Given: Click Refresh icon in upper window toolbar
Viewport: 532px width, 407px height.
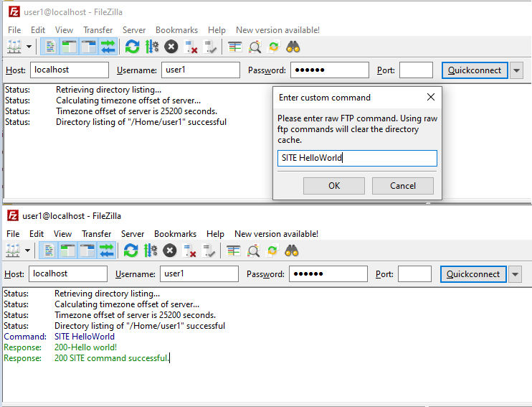Looking at the screenshot, I should 132,47.
